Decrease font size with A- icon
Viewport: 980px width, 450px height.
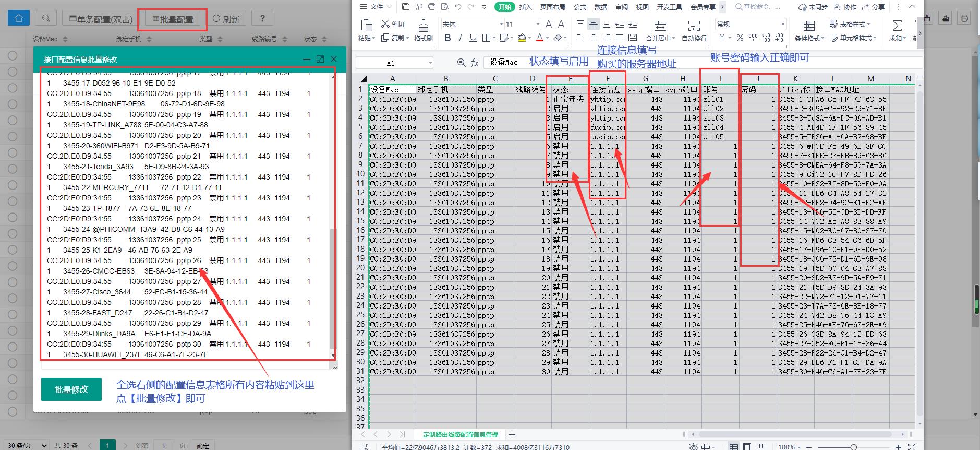pyautogui.click(x=562, y=24)
